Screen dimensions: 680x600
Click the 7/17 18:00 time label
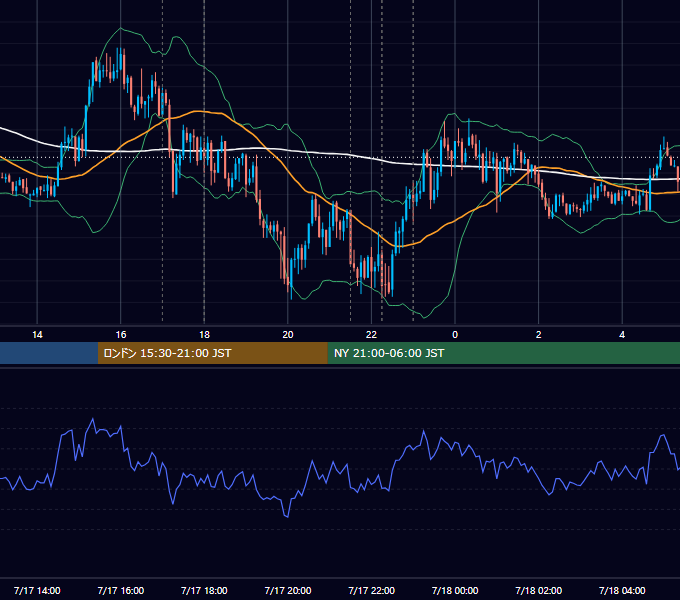click(204, 590)
